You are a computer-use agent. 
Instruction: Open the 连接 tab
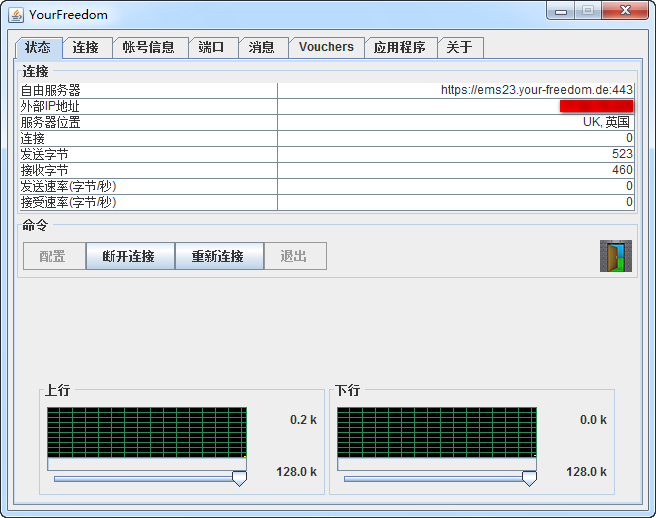86,47
